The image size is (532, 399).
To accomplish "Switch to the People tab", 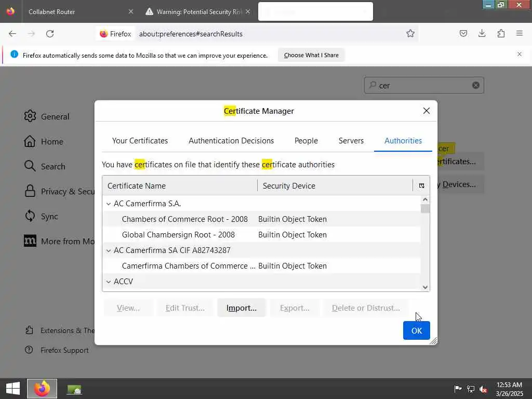I will click(x=306, y=140).
